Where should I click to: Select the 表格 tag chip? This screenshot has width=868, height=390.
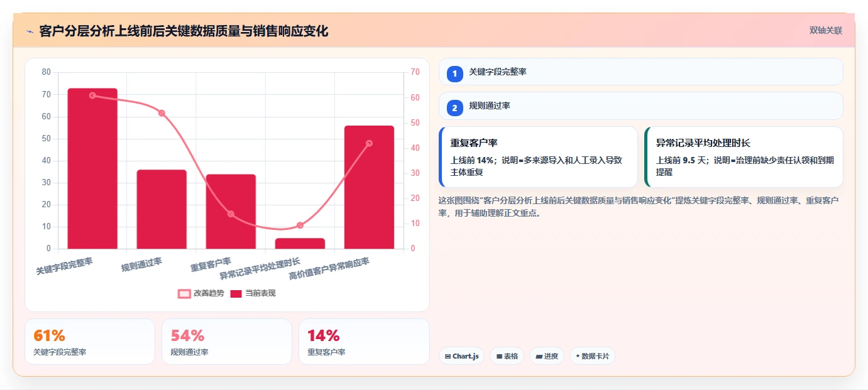507,356
